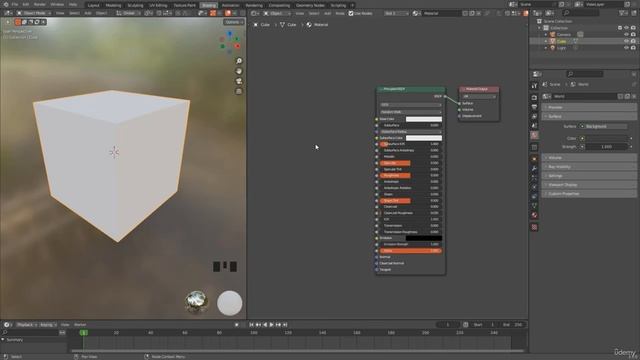
Task: Open the Texture properties tab
Action: coord(534,227)
